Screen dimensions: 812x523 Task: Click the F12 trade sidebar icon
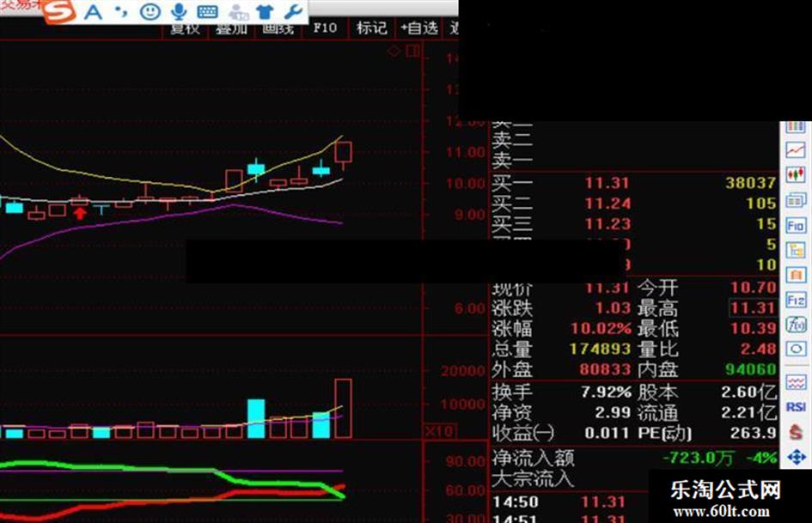click(x=796, y=300)
